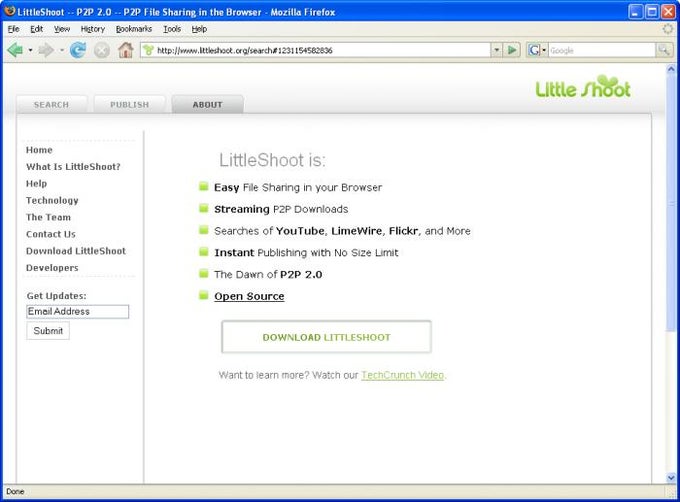The image size is (680, 502).
Task: Click Instant Publishing with No Size Limit text
Action: (306, 252)
